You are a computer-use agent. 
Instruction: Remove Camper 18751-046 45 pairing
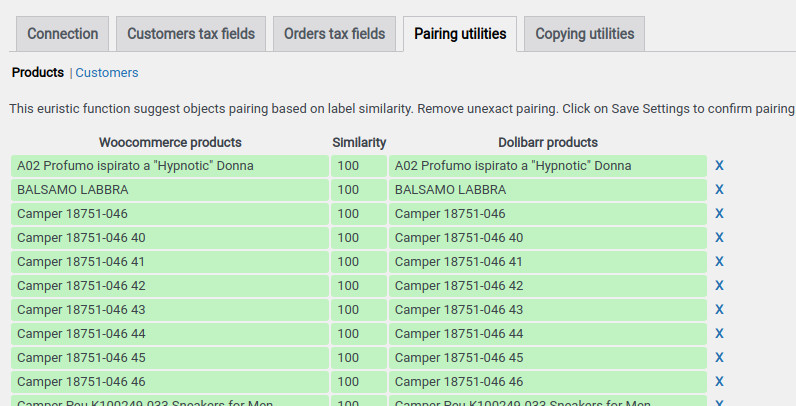click(719, 358)
